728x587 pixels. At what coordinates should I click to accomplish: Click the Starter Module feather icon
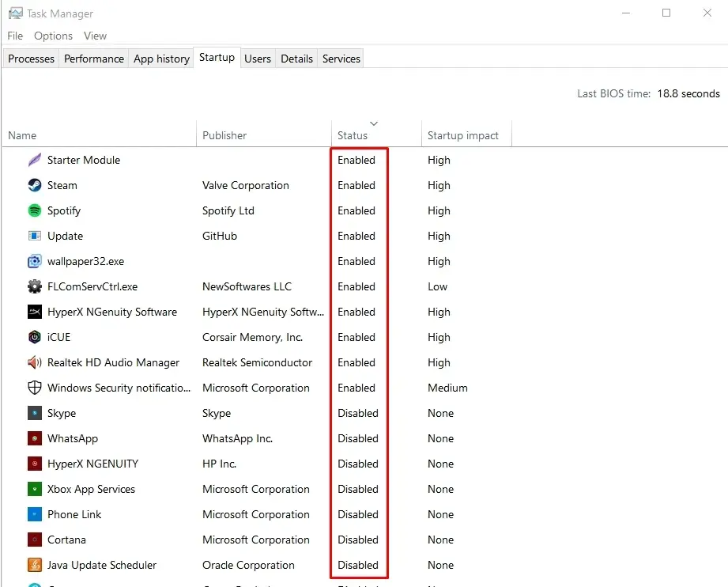pos(34,160)
